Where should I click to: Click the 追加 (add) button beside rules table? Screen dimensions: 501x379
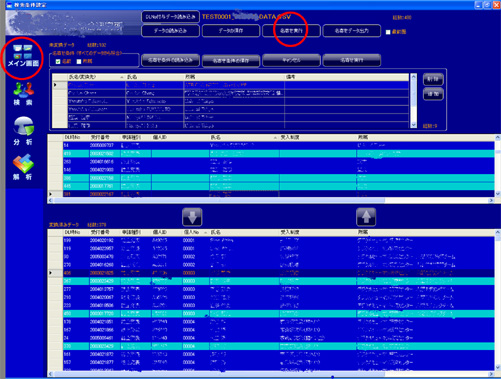433,94
